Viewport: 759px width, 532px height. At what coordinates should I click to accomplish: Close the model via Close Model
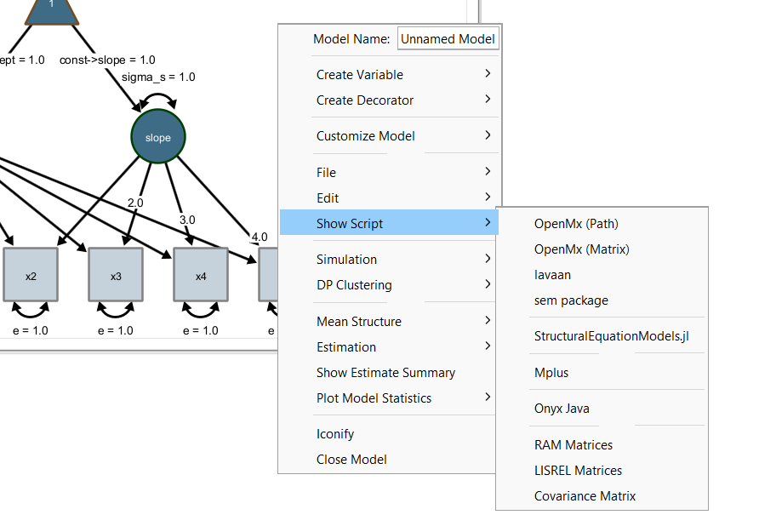click(x=351, y=460)
